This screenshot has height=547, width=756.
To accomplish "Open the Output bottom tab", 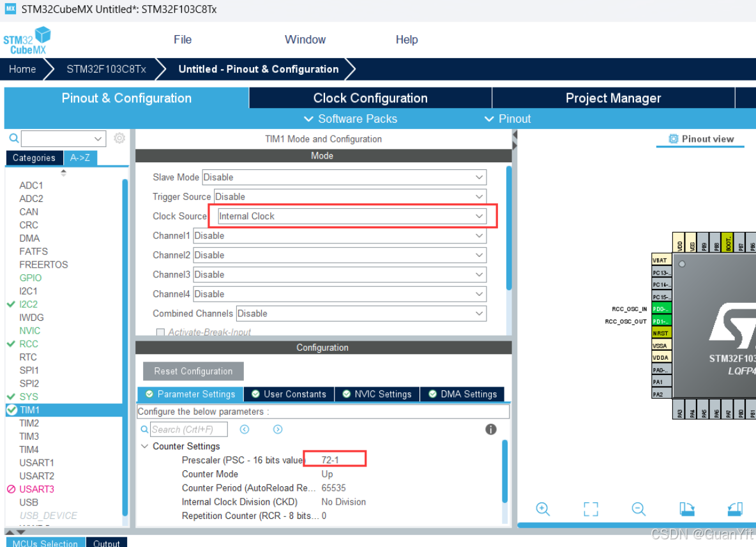I will pos(107,543).
